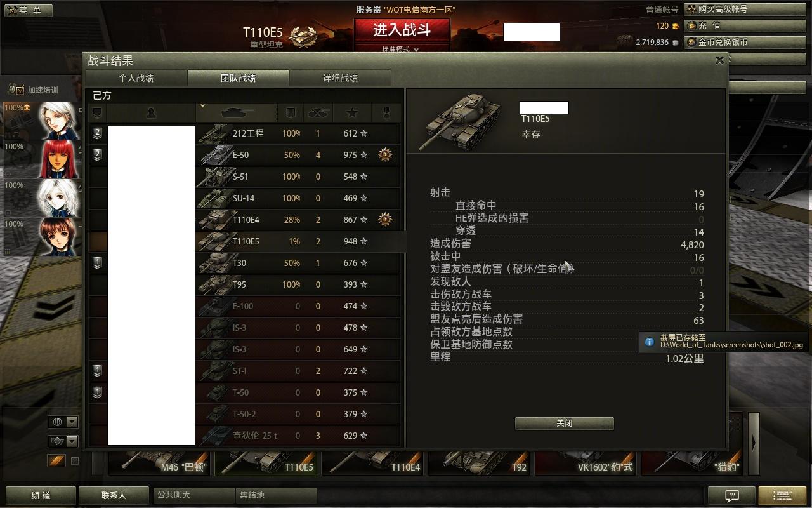This screenshot has width=812, height=508.
Task: Click the platoon badge on the 212工程 row
Action: [x=98, y=133]
